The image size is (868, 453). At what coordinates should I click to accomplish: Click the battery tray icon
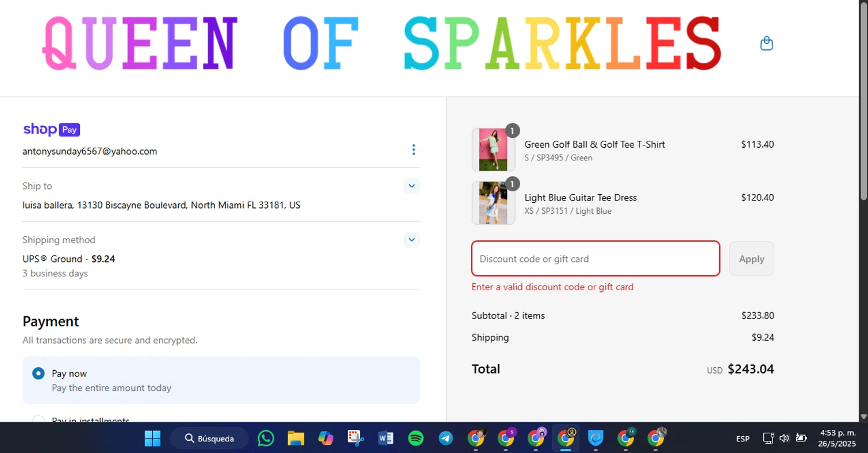(x=801, y=439)
